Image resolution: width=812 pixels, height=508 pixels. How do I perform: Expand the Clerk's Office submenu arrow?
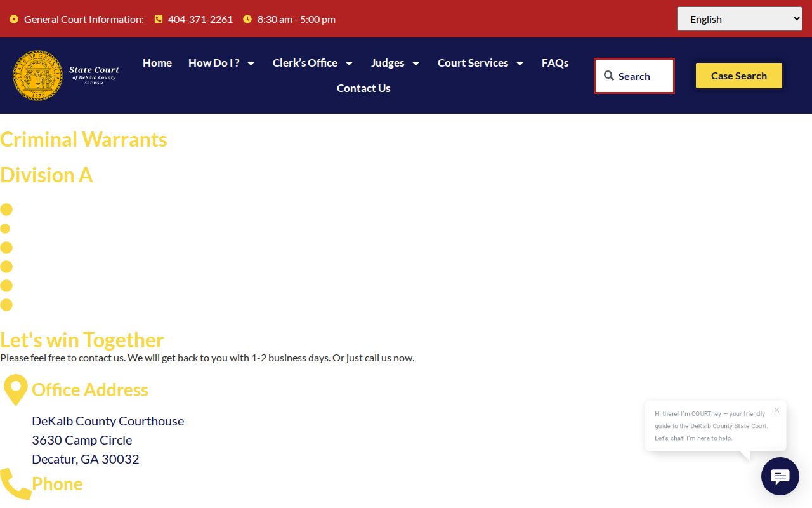point(349,63)
